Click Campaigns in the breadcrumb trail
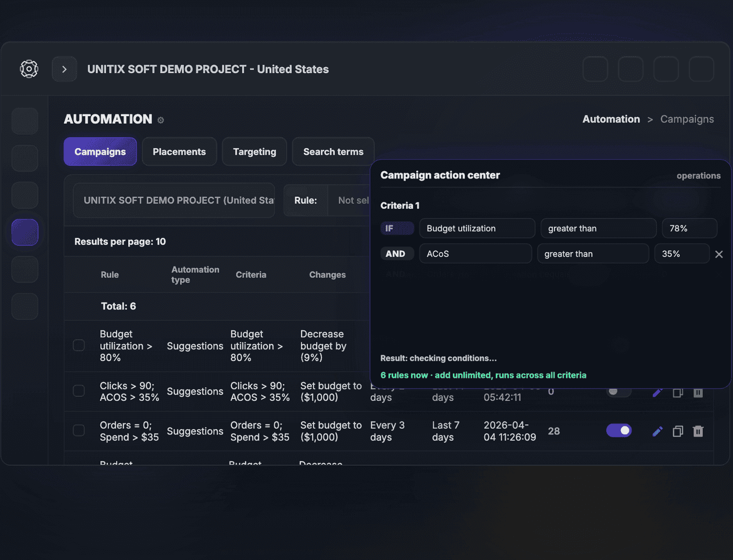Screen dimensions: 733x560 tap(687, 119)
